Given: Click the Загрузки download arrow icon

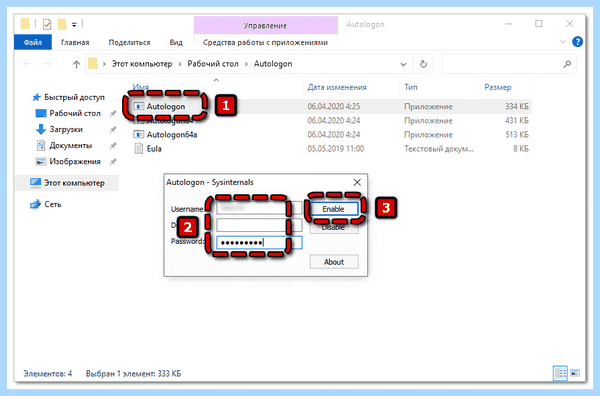Looking at the screenshot, I should (x=41, y=129).
